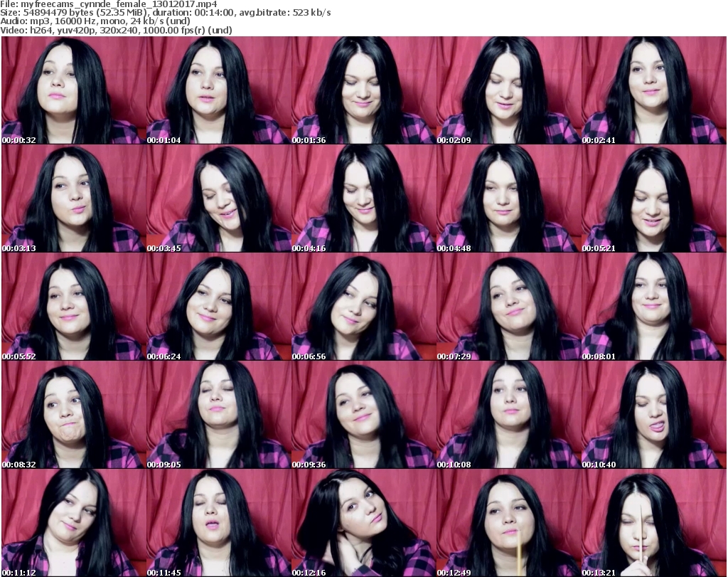Select the thumbnail stamped 00:11:12
Image resolution: width=728 pixels, height=577 pixels.
[74, 523]
